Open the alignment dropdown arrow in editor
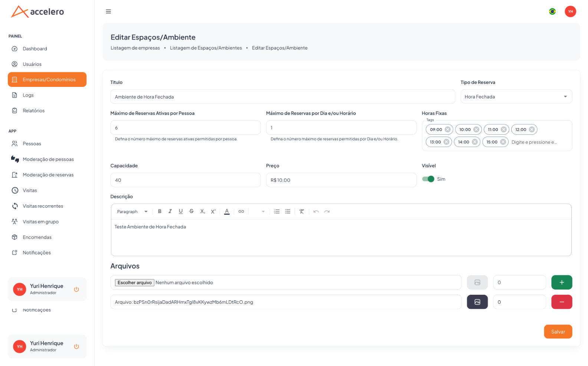 click(263, 212)
